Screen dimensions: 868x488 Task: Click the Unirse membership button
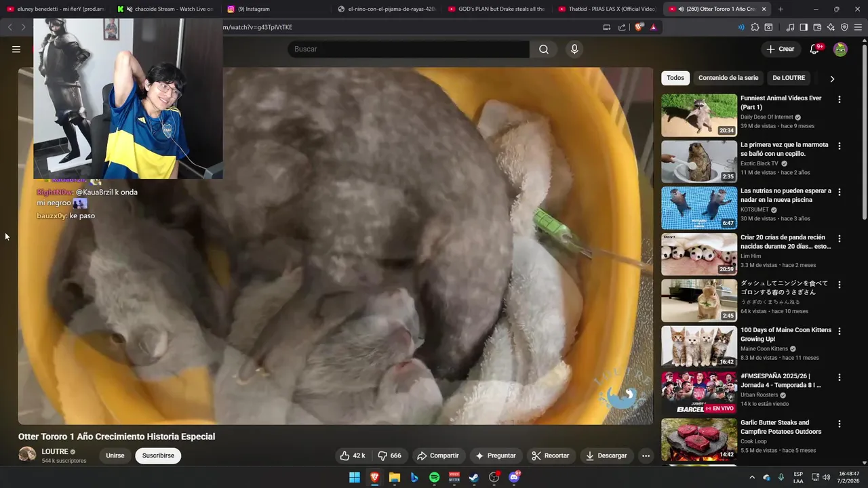115,455
